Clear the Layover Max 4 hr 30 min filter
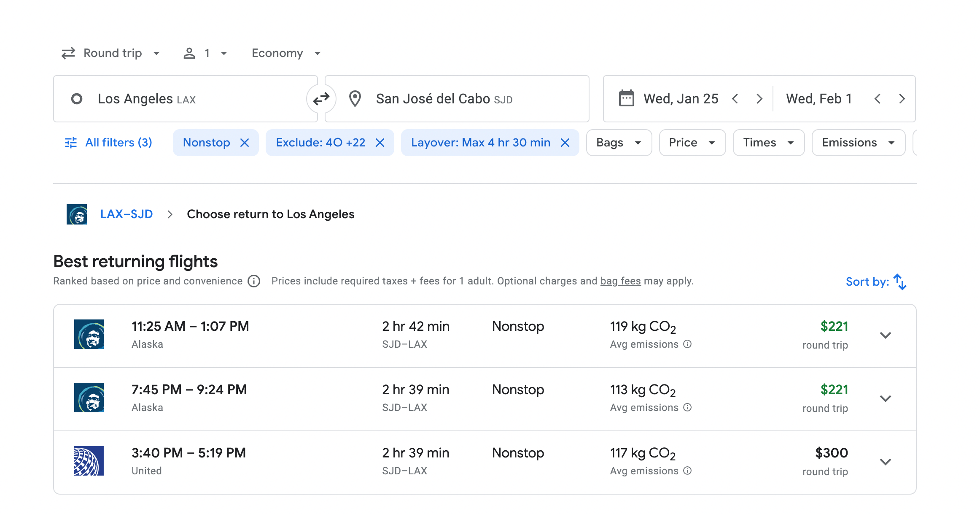Image resolution: width=980 pixels, height=514 pixels. tap(565, 143)
